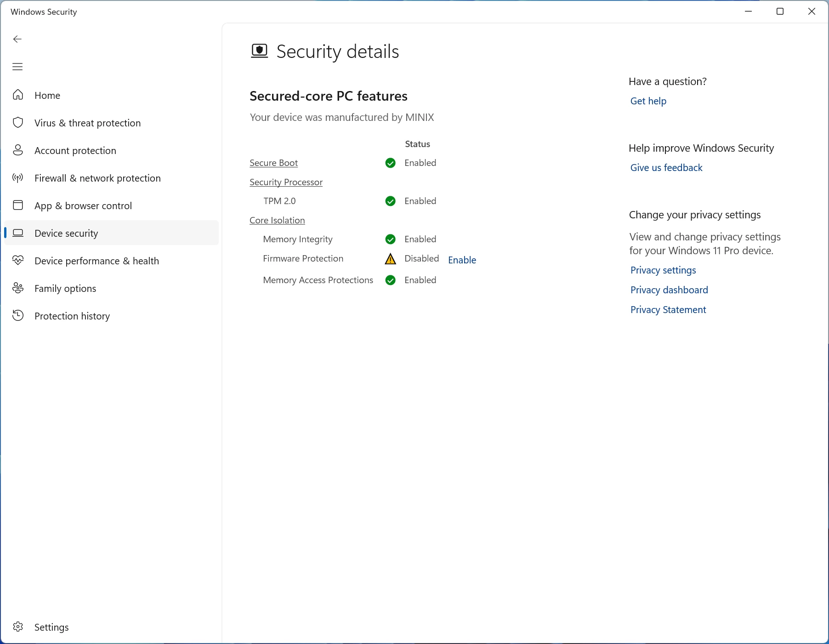
Task: Click the Virus & threat protection shield icon
Action: point(18,123)
